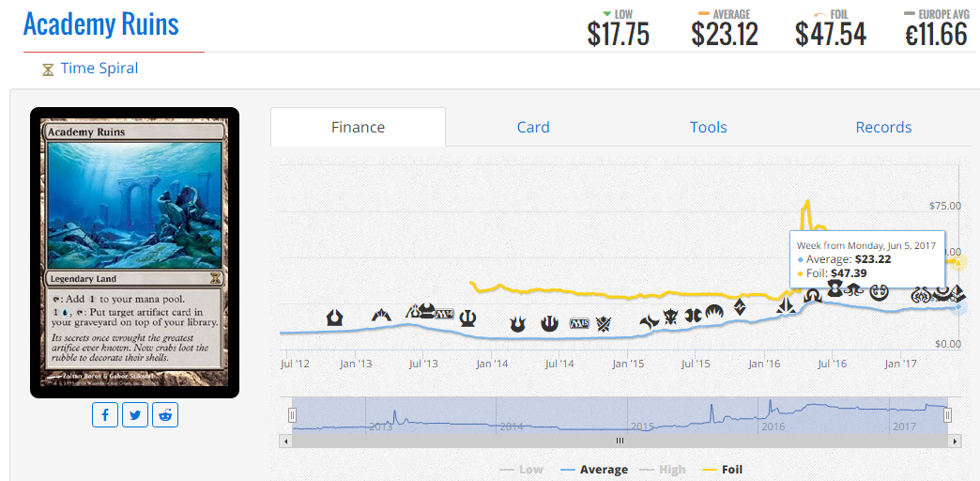Open the Academy Ruins title link

(101, 23)
